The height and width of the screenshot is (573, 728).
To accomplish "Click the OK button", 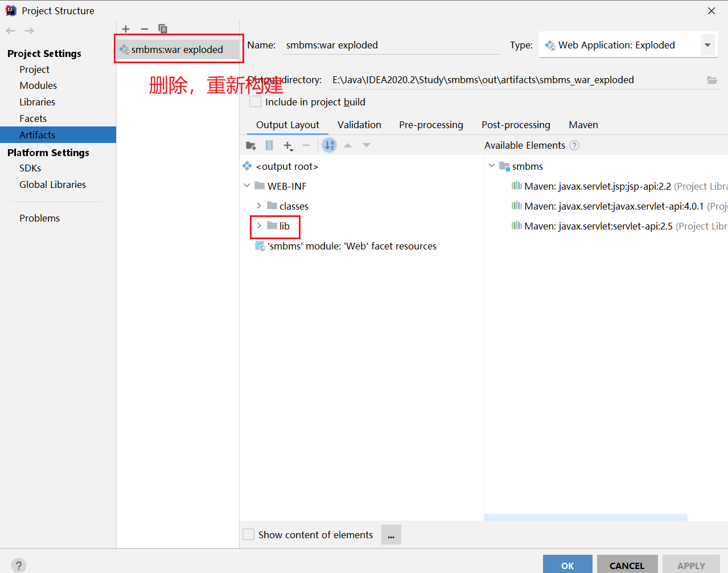I will coord(567,565).
